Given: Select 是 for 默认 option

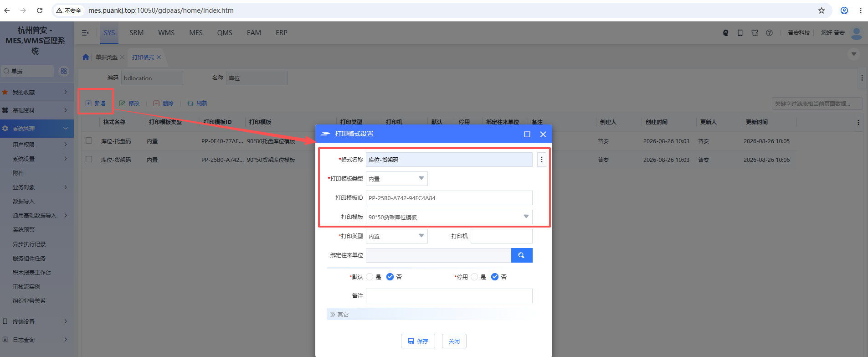Looking at the screenshot, I should (370, 277).
